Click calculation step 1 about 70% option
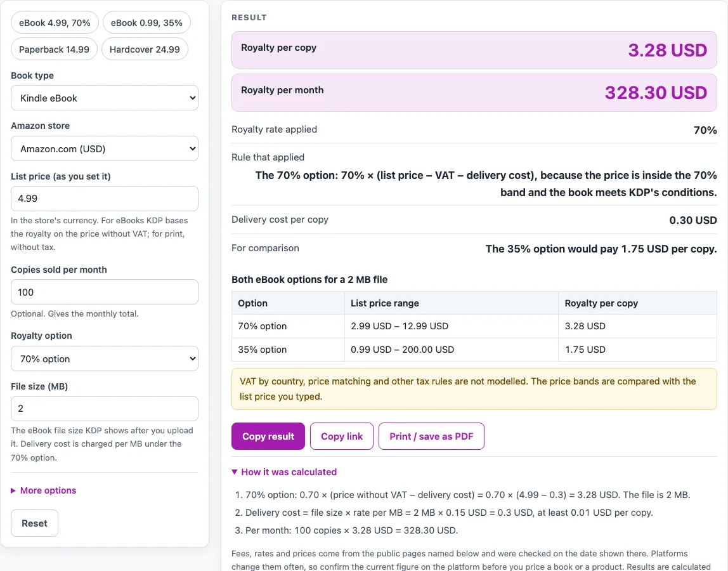Viewport: 728px width, 571px height. pos(467,495)
